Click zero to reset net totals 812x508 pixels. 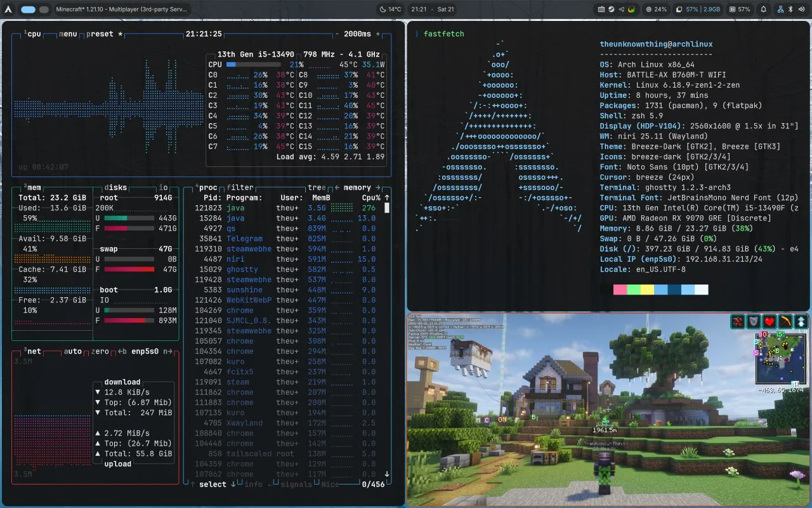(100, 351)
